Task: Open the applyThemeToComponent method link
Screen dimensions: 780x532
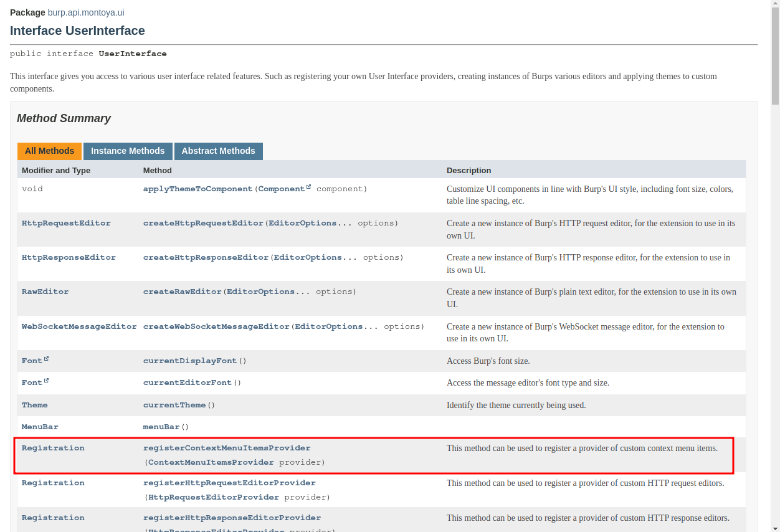Action: pos(197,189)
